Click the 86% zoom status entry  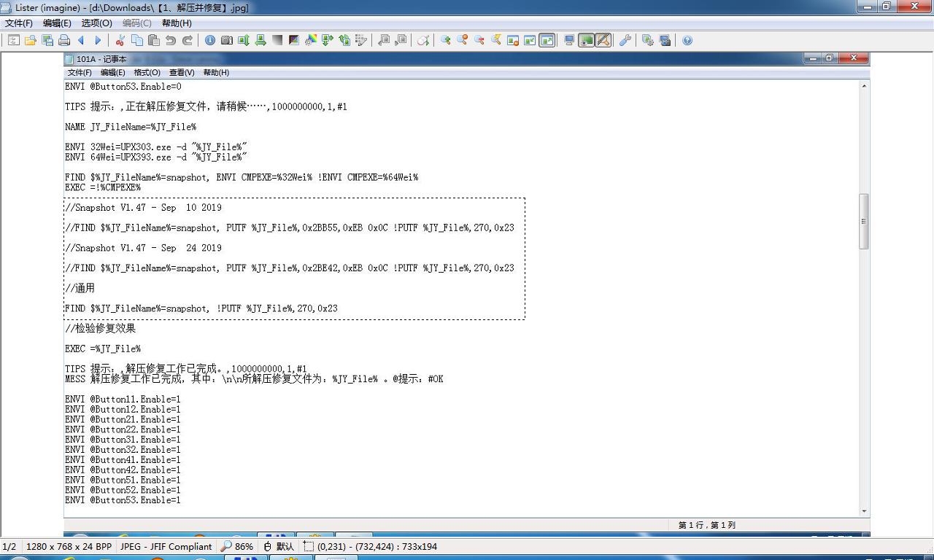238,546
